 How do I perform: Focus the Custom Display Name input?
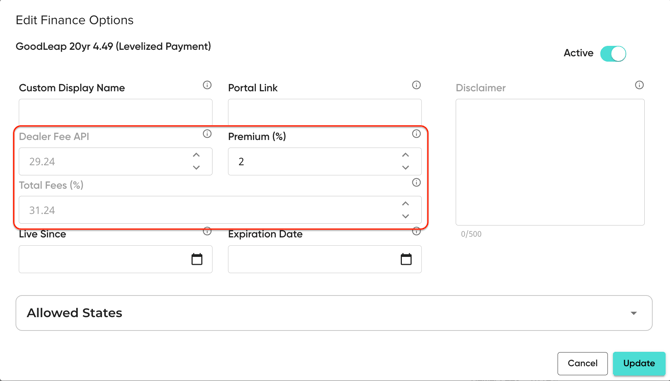pyautogui.click(x=115, y=112)
